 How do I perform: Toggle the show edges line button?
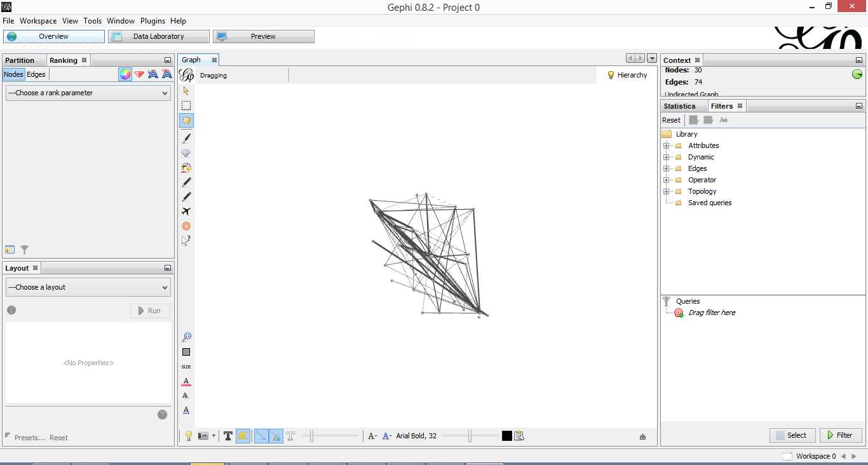[261, 436]
